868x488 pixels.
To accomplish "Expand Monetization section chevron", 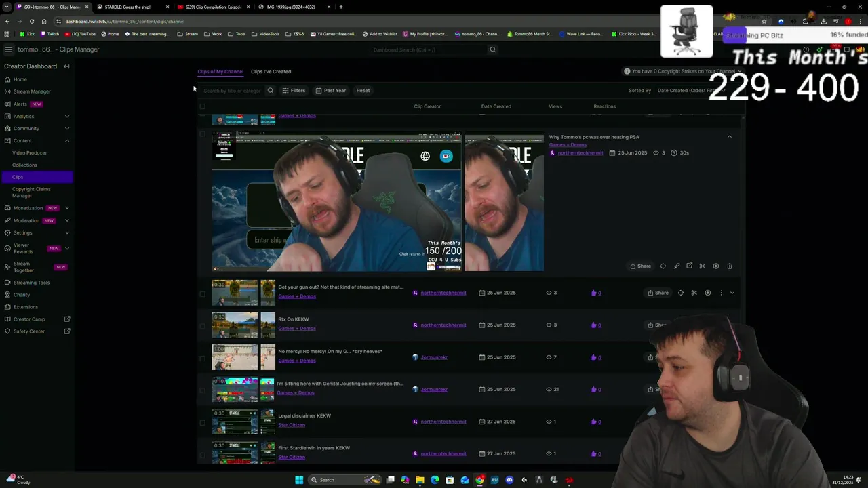I will [x=66, y=208].
